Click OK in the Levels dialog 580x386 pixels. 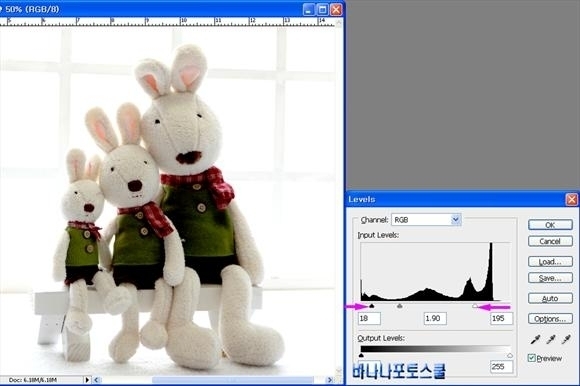pyautogui.click(x=550, y=225)
